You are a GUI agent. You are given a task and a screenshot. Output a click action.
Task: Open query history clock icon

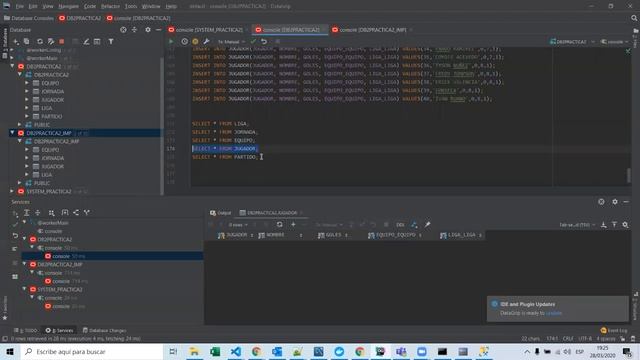pyautogui.click(x=184, y=42)
